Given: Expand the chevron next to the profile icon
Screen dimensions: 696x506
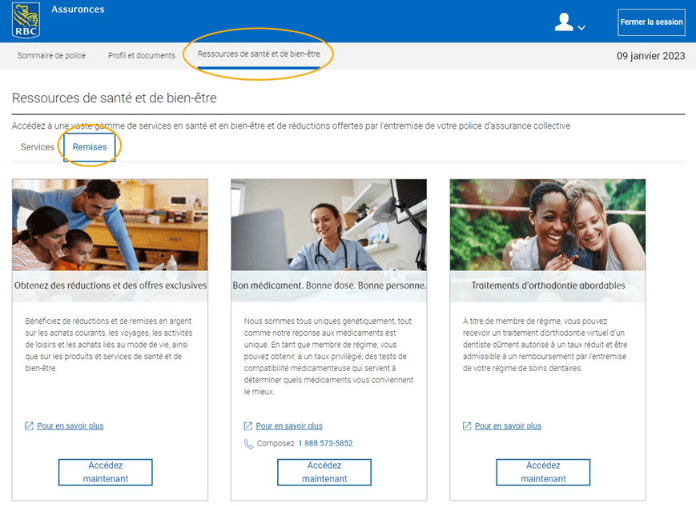Looking at the screenshot, I should [x=581, y=28].
